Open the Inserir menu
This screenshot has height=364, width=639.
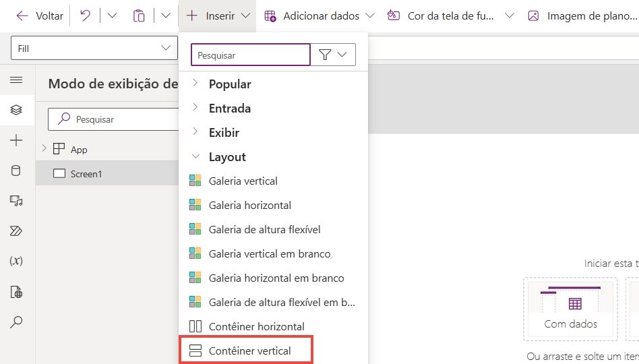coord(218,16)
